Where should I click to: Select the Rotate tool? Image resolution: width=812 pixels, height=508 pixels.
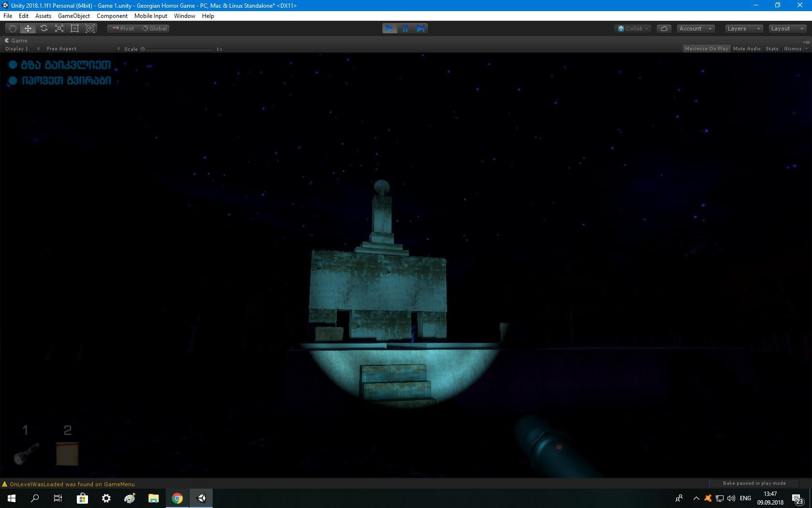43,29
